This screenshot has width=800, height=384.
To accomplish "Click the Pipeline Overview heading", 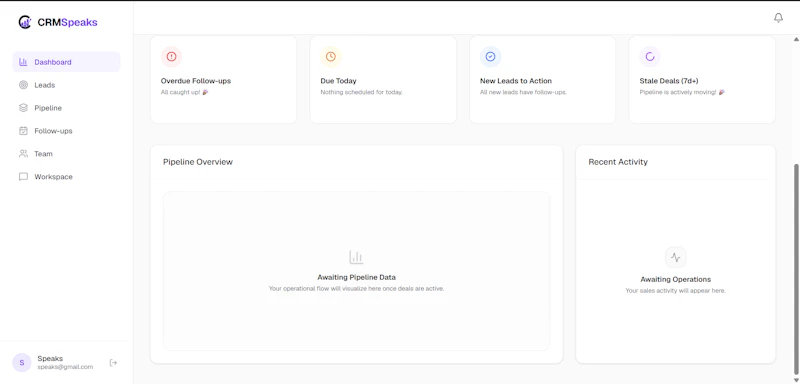I will [197, 162].
